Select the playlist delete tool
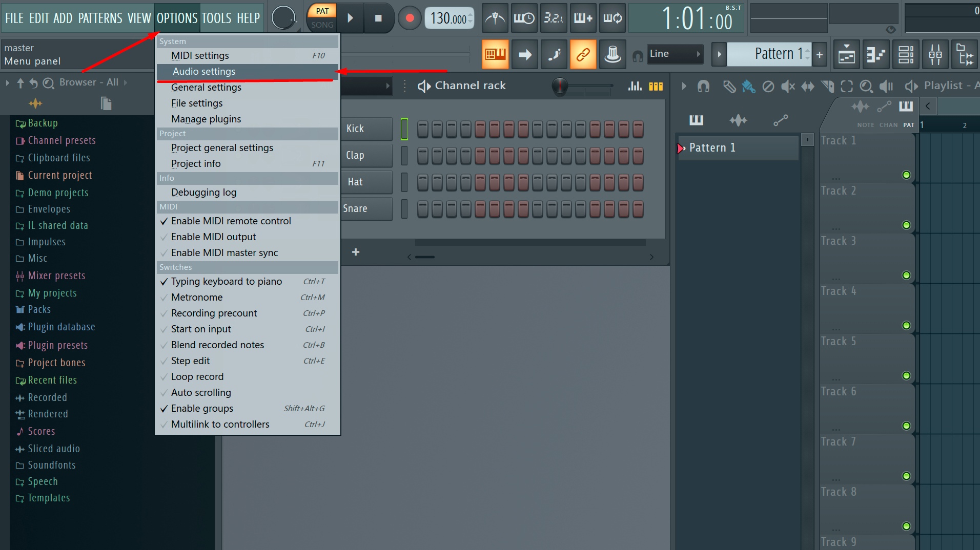The image size is (980, 550). pos(768,86)
